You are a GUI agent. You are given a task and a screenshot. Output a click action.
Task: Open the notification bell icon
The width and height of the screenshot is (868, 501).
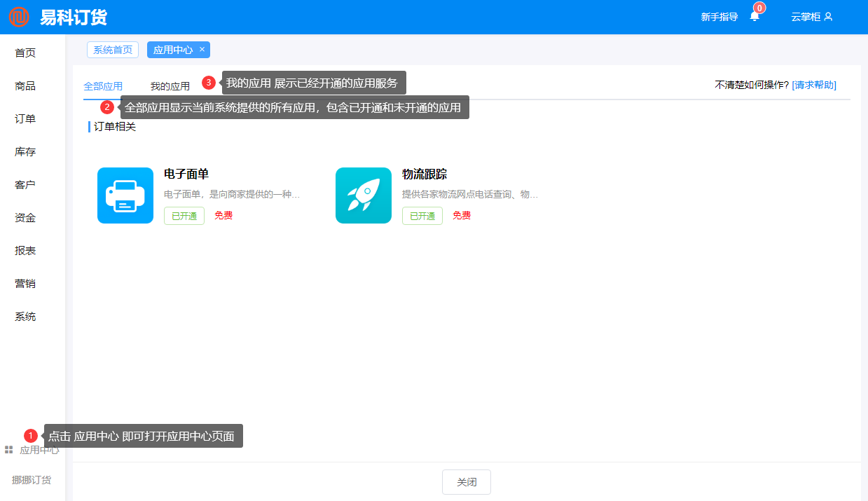point(755,17)
